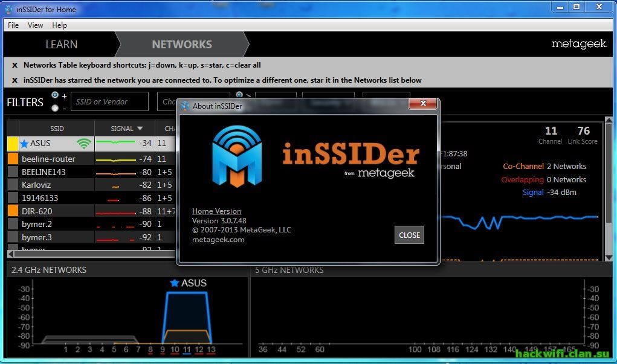Click the Co-Channel 2 Networks label
Viewport: 617px width, 364px height.
pos(544,166)
